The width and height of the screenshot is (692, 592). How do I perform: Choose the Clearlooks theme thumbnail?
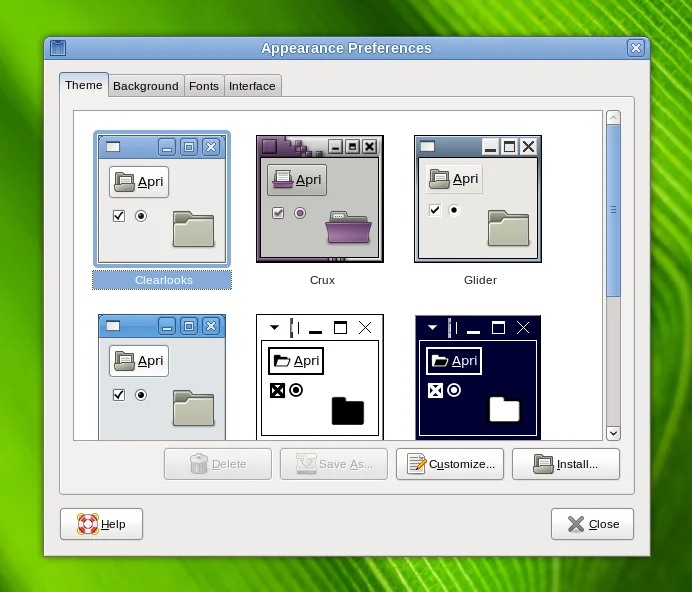162,199
